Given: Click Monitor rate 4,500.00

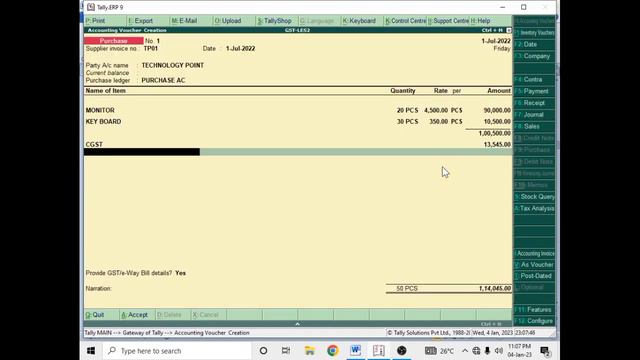Looking at the screenshot, I should tap(436, 111).
